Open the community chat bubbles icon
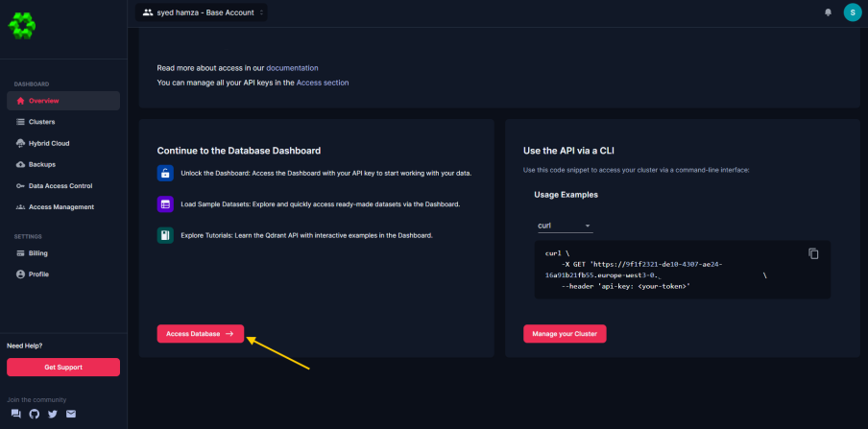This screenshot has width=868, height=429. click(x=16, y=414)
